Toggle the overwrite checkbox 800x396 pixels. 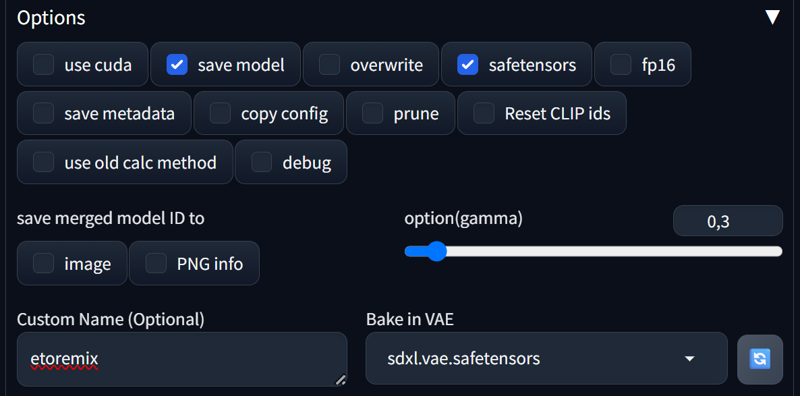tap(330, 65)
